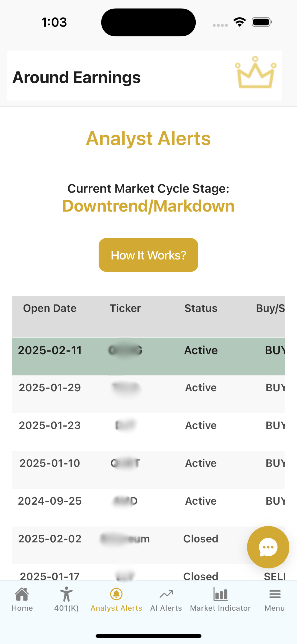Screen dimensions: 297x644
Task: Open the hamburger Menu icon
Action: 275,594
